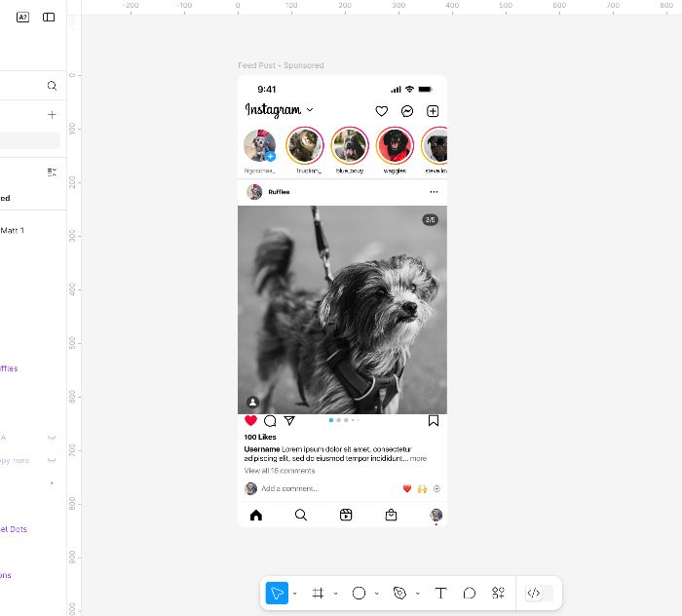682x616 pixels.
Task: Click the tagged people icon on photo
Action: [252, 402]
